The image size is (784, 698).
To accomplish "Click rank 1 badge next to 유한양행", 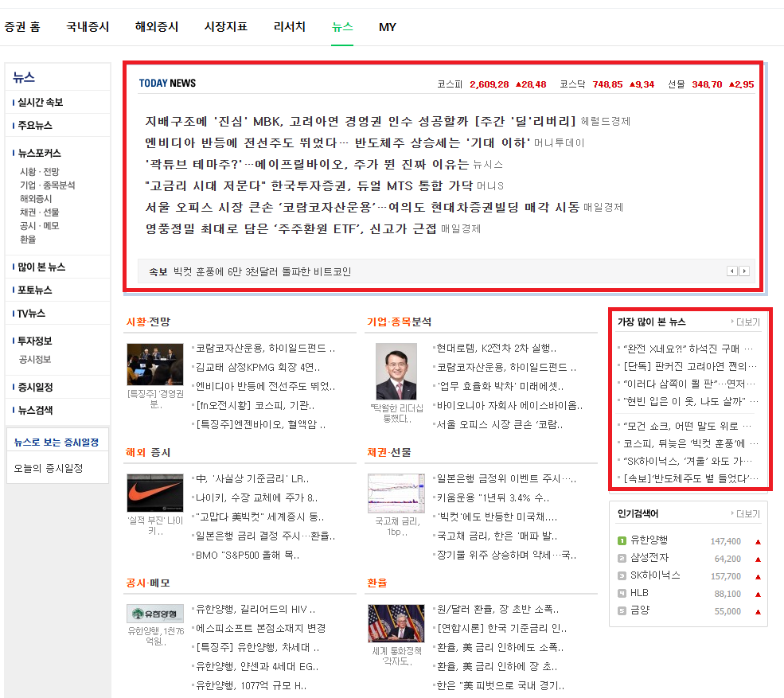I will click(x=622, y=540).
